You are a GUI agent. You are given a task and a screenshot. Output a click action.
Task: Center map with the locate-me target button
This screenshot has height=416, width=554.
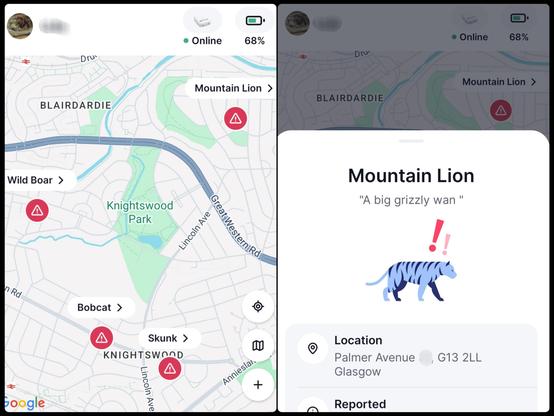pos(258,306)
